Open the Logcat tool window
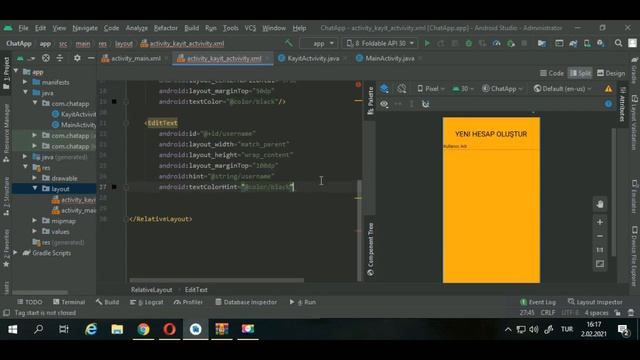 coord(147,302)
